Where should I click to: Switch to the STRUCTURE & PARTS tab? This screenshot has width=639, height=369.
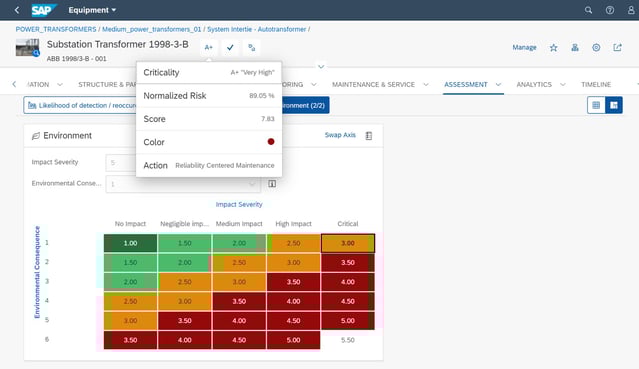pos(107,84)
